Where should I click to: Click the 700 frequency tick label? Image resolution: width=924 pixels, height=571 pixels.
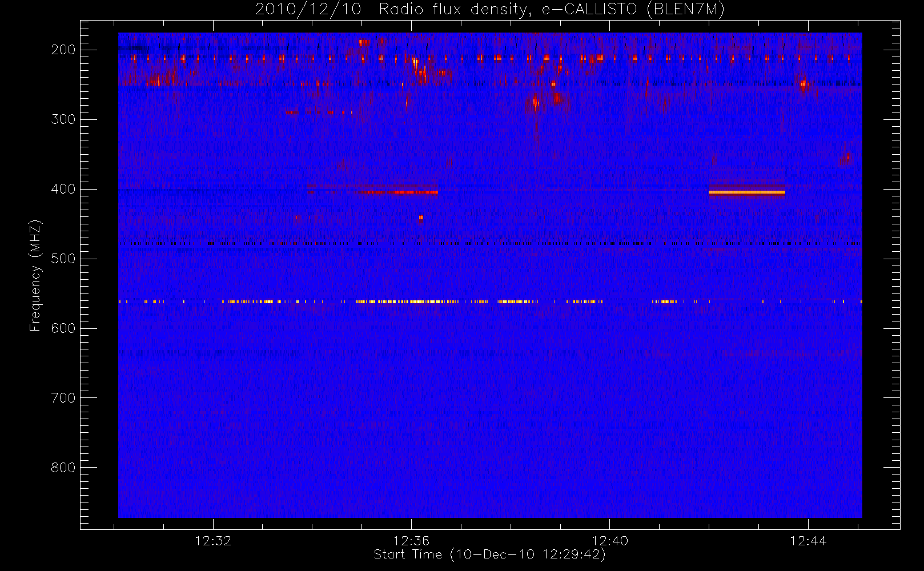pyautogui.click(x=63, y=398)
